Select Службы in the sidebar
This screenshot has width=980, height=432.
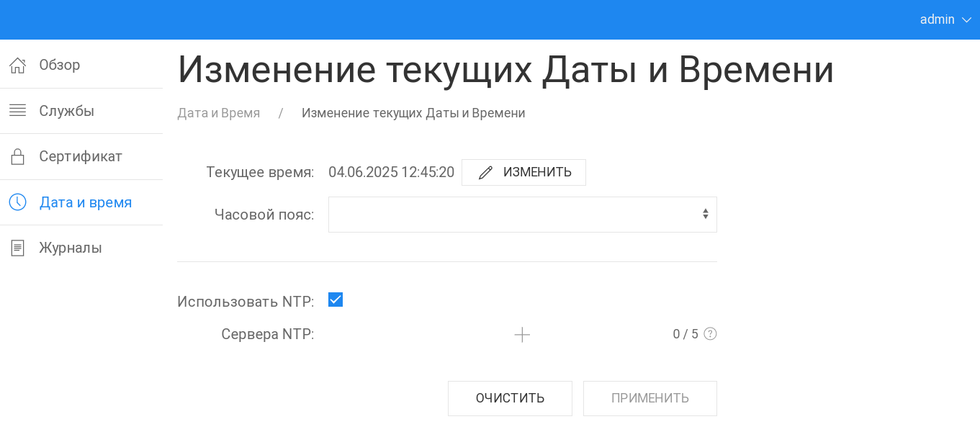click(x=67, y=111)
